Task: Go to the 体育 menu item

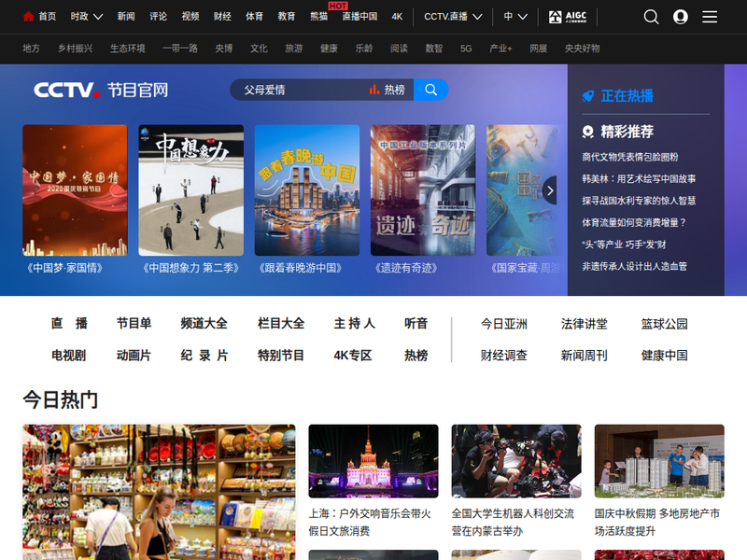Action: tap(254, 17)
